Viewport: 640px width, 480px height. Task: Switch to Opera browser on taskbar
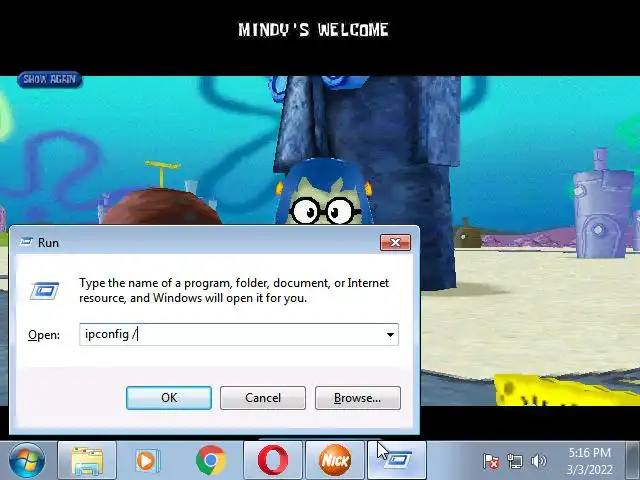click(273, 461)
